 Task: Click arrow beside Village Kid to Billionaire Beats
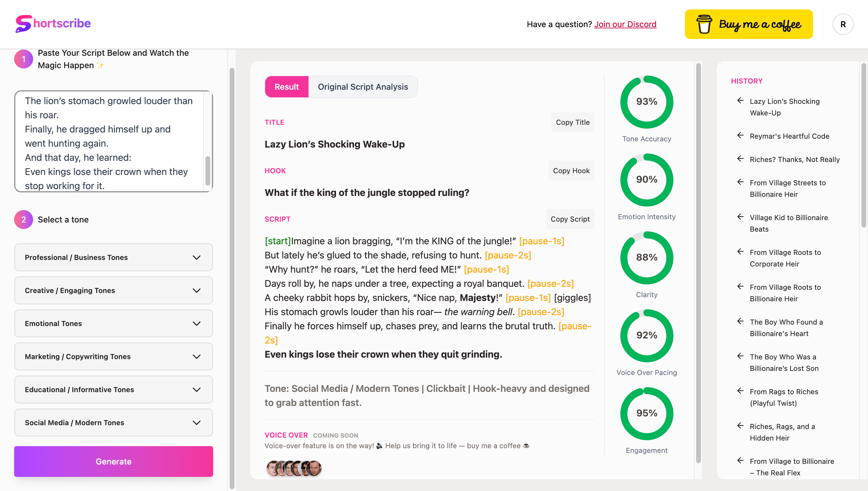click(740, 217)
